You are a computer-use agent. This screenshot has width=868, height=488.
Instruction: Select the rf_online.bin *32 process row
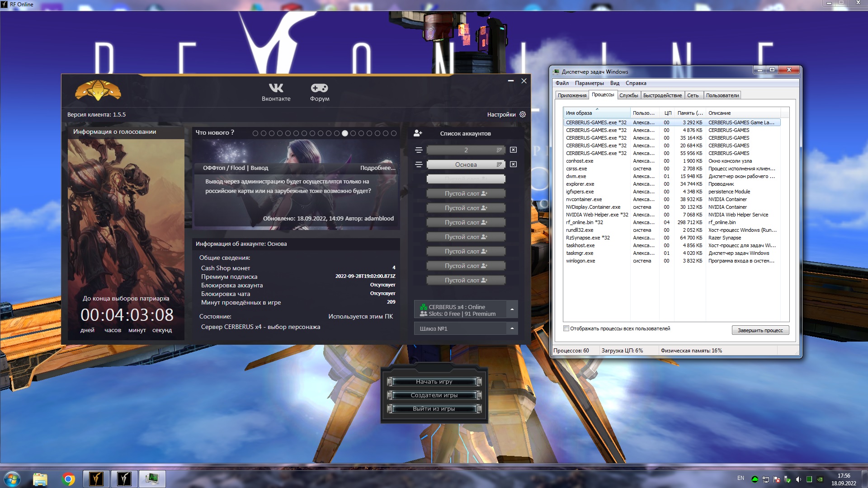point(672,222)
